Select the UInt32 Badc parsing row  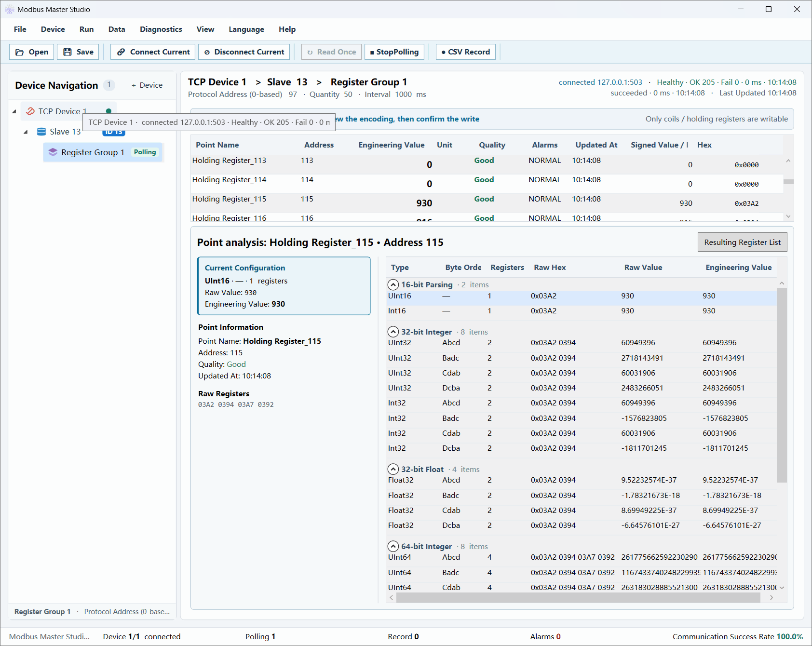click(582, 358)
